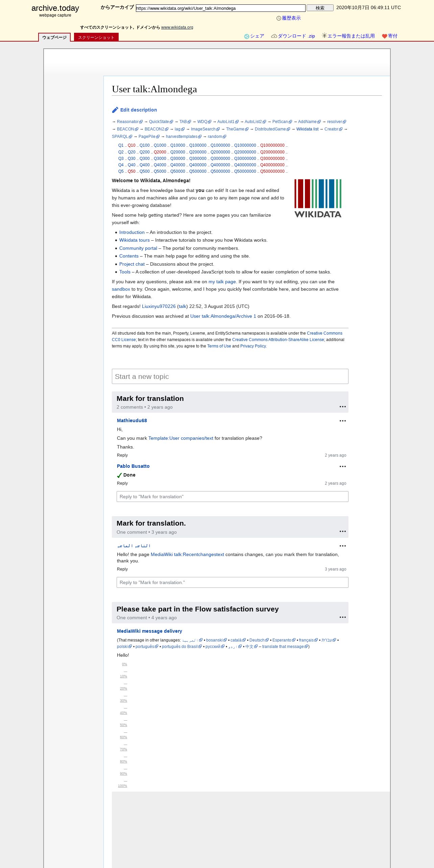Open the Wikidata list link

coord(307,129)
